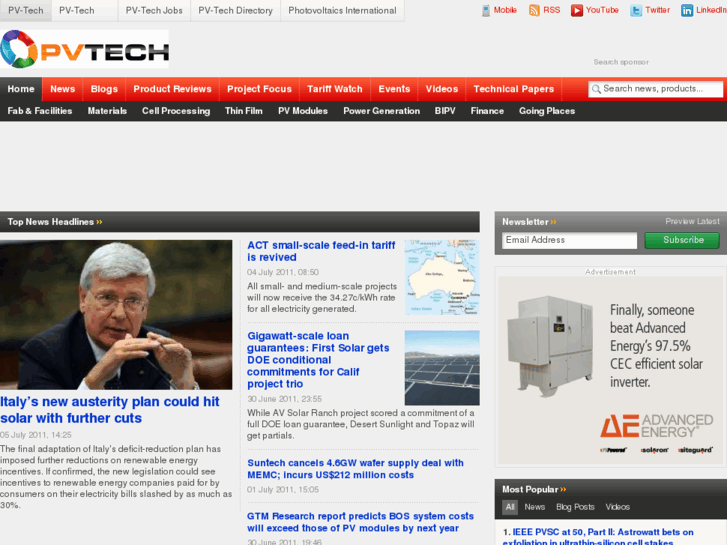Click the PV Tech logo
Image resolution: width=727 pixels, height=545 pixels.
coord(84,49)
